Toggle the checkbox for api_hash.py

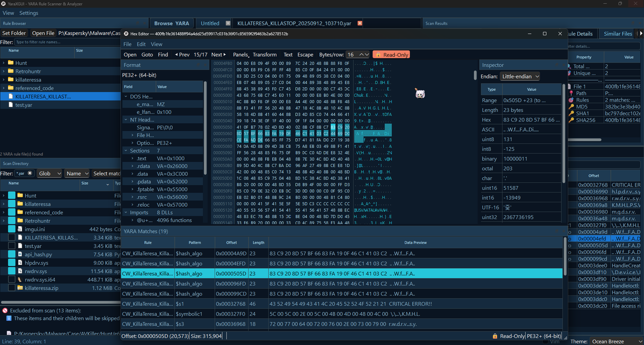coord(12,254)
